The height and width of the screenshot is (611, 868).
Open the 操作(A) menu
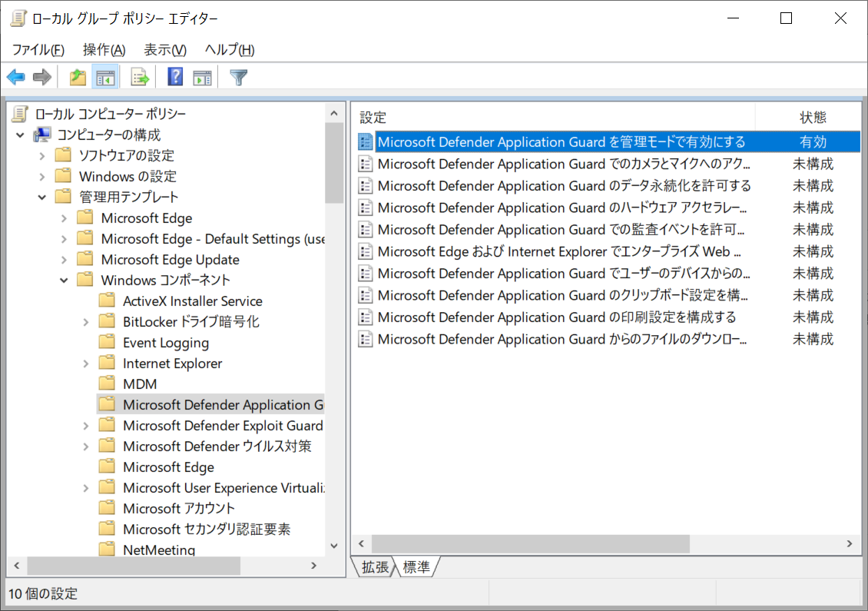(104, 50)
